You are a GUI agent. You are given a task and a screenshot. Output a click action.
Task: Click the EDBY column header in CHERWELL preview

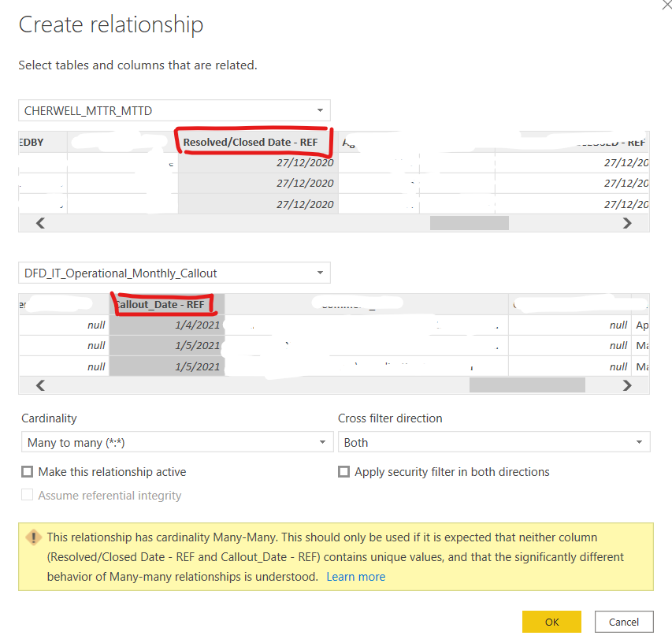[x=43, y=142]
